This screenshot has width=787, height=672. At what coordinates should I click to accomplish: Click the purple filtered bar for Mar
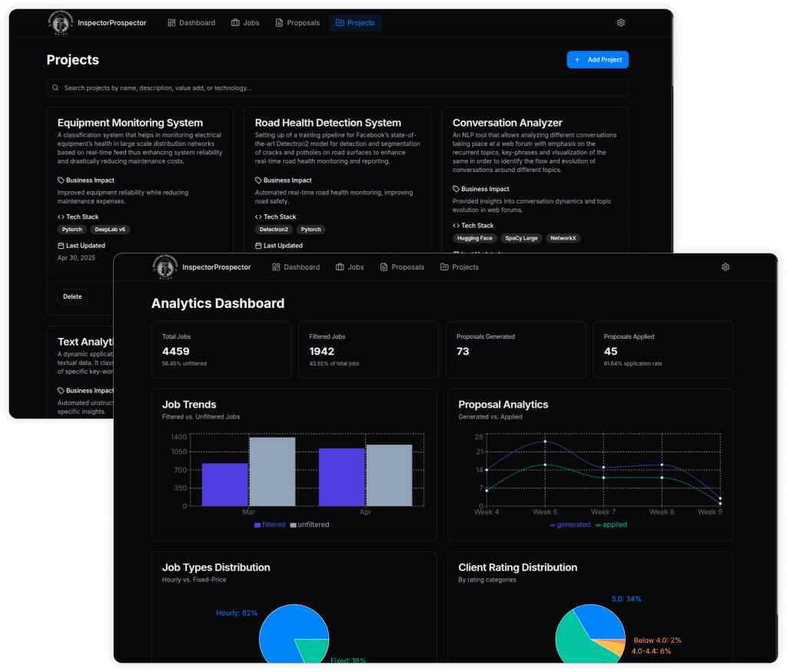click(225, 485)
